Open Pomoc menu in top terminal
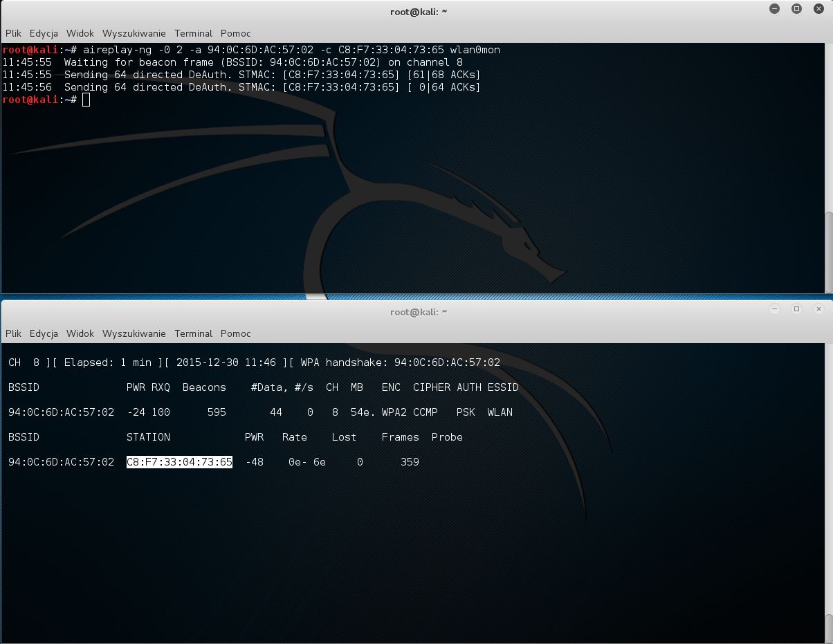 236,33
